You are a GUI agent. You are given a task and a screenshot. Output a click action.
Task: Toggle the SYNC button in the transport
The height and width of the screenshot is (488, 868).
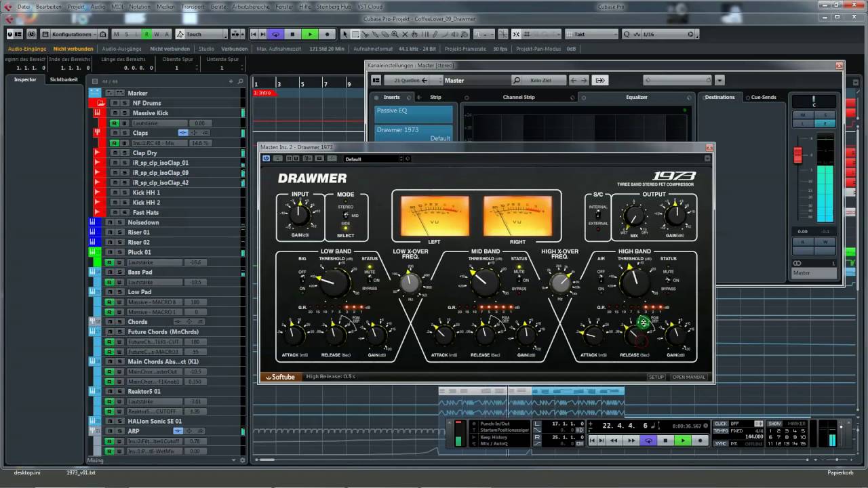point(720,443)
